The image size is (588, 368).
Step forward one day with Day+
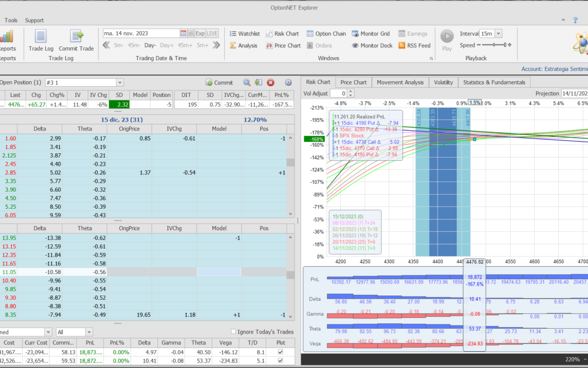(167, 46)
